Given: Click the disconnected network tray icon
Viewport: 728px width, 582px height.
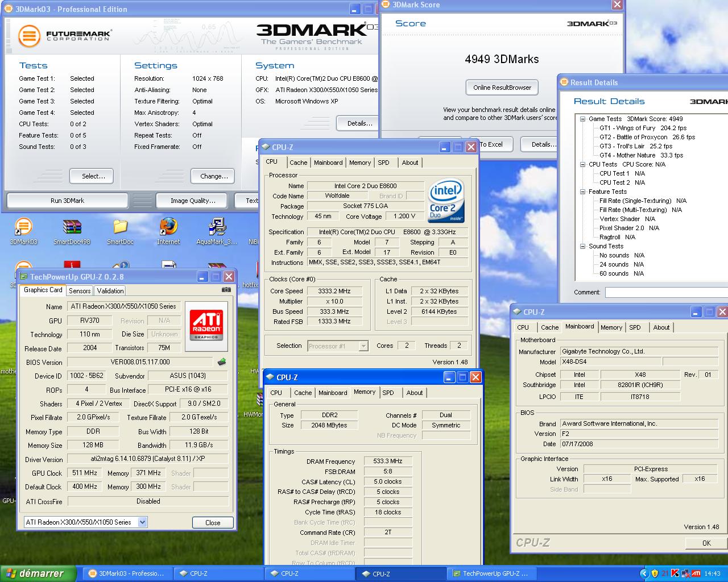Looking at the screenshot, I should pos(685,573).
